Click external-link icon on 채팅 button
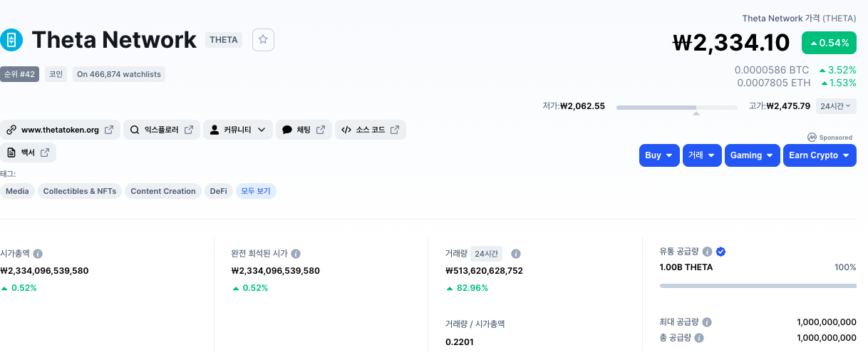This screenshot has width=868, height=360. pyautogui.click(x=321, y=130)
